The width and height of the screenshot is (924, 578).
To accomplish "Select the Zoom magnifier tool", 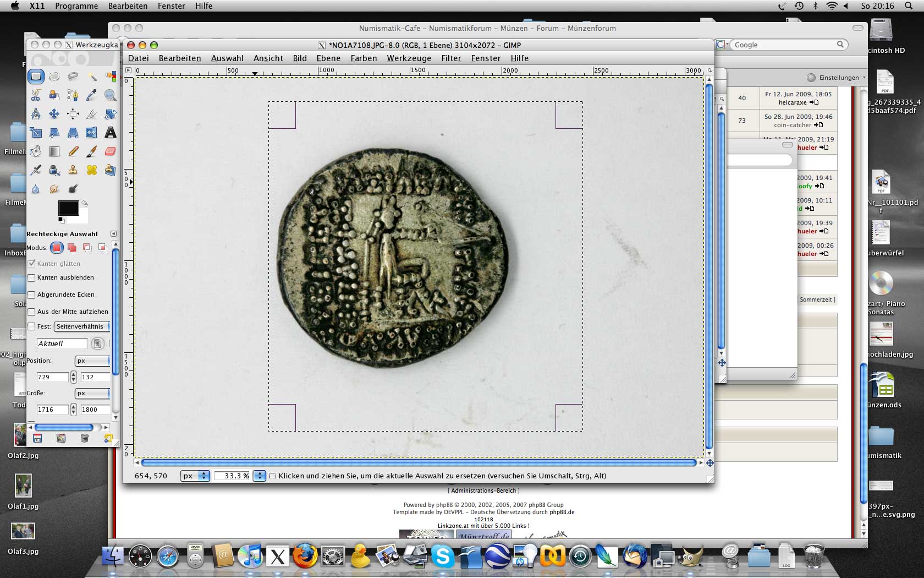I will click(110, 95).
